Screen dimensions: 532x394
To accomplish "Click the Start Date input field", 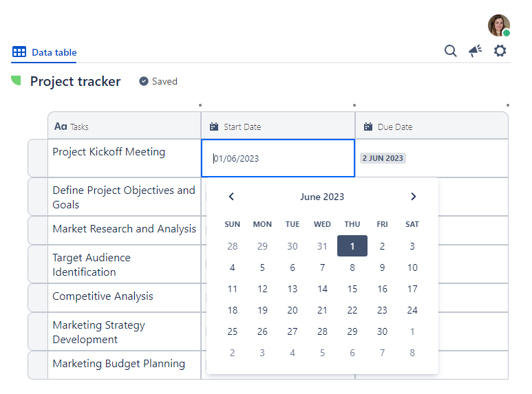I will (x=278, y=158).
